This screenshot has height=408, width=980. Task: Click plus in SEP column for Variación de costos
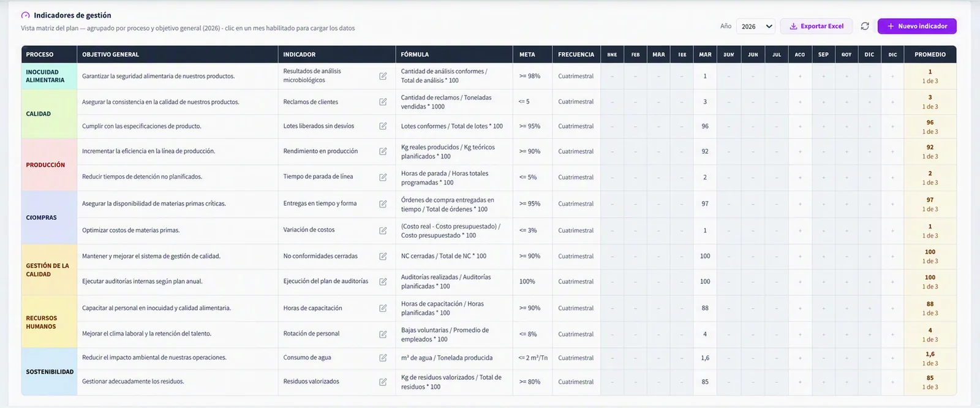click(823, 230)
